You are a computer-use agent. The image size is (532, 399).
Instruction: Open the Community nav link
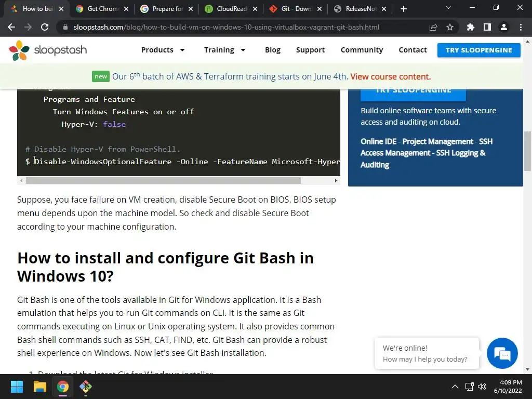pyautogui.click(x=362, y=50)
